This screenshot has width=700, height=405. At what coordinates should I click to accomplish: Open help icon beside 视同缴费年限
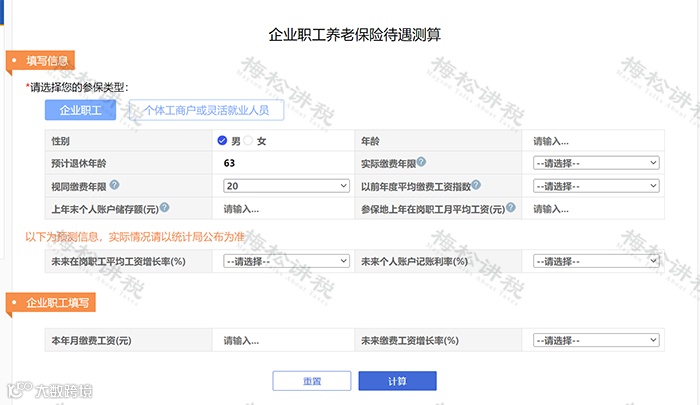tap(114, 184)
